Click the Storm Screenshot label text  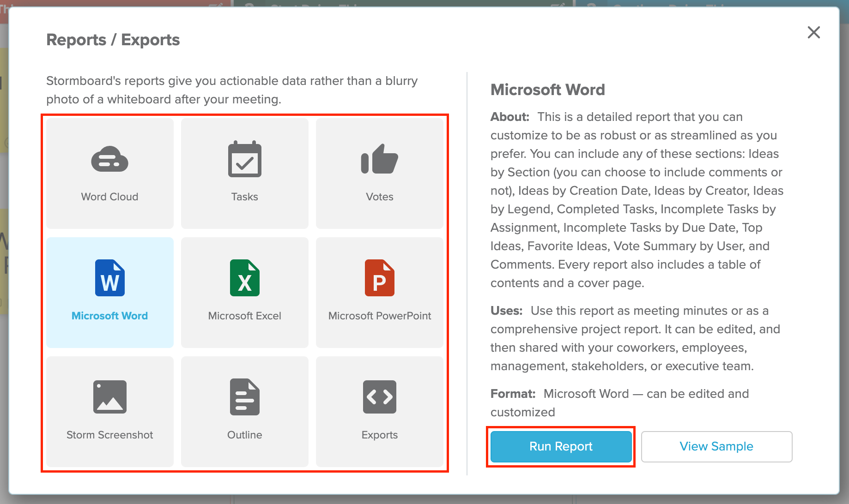tap(110, 435)
